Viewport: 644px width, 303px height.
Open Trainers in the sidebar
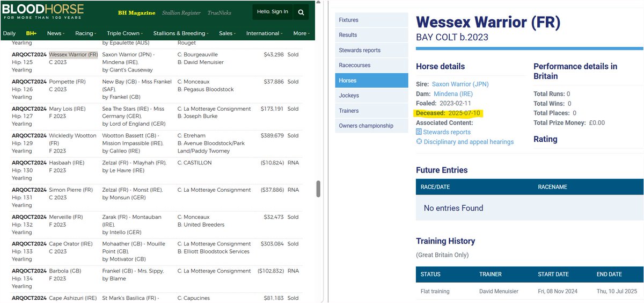pos(371,111)
